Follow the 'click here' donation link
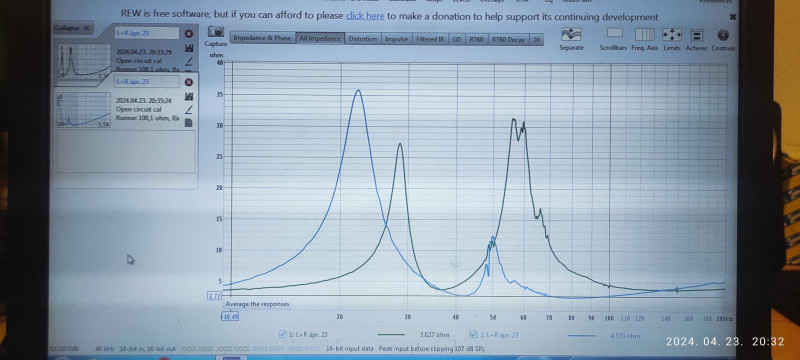This screenshot has width=800, height=360. click(365, 16)
